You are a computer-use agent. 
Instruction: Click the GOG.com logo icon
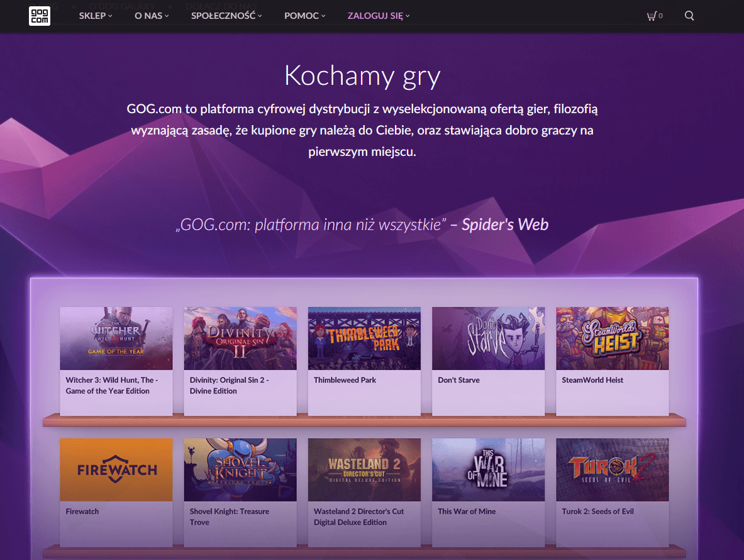coord(40,16)
